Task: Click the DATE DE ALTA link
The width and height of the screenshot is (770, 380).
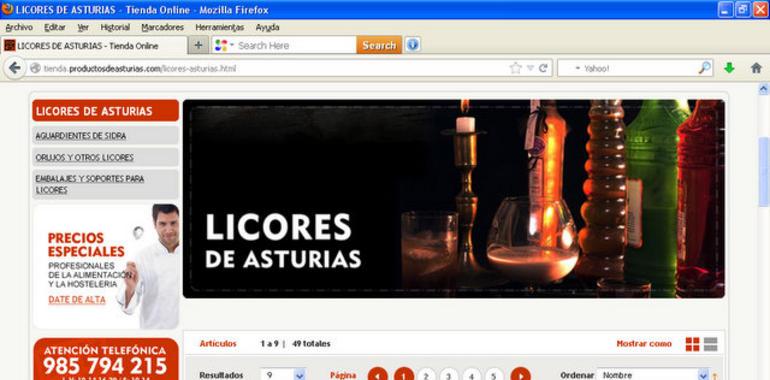Action: (x=77, y=299)
